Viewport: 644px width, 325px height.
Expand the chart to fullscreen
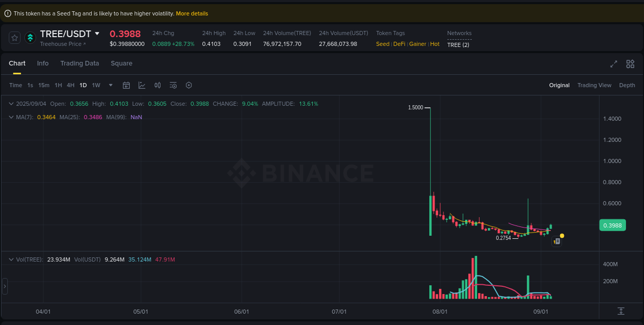pyautogui.click(x=613, y=64)
